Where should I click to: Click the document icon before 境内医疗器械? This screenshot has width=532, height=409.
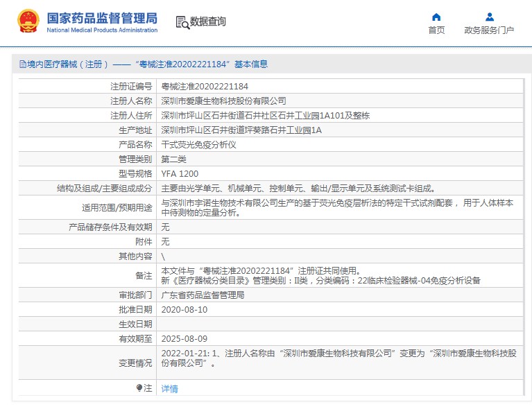(x=23, y=64)
